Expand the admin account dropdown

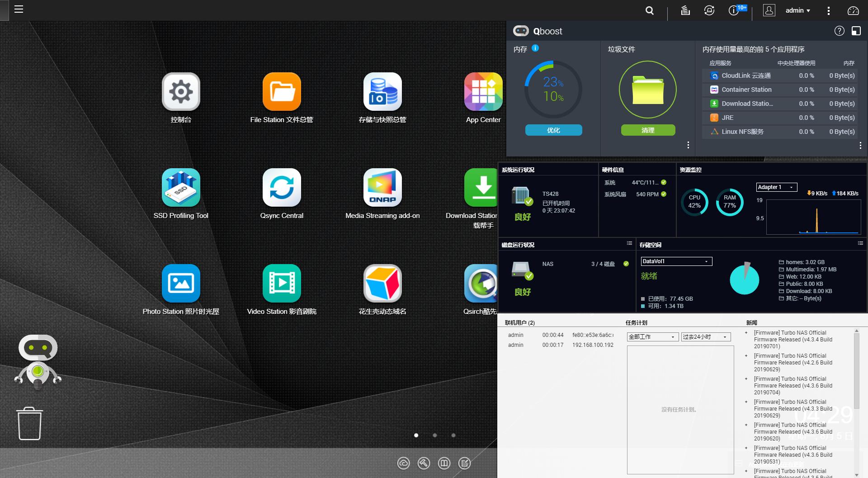798,10
